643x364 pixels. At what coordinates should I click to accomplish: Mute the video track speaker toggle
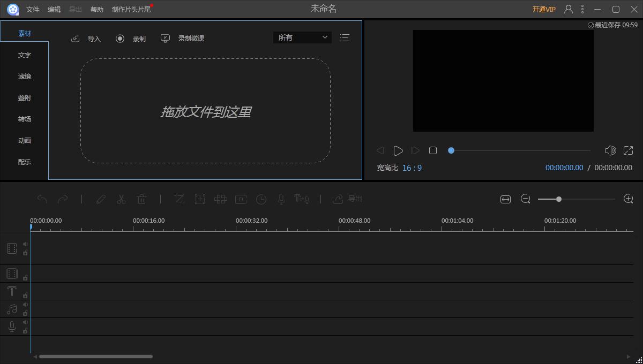tap(25, 244)
